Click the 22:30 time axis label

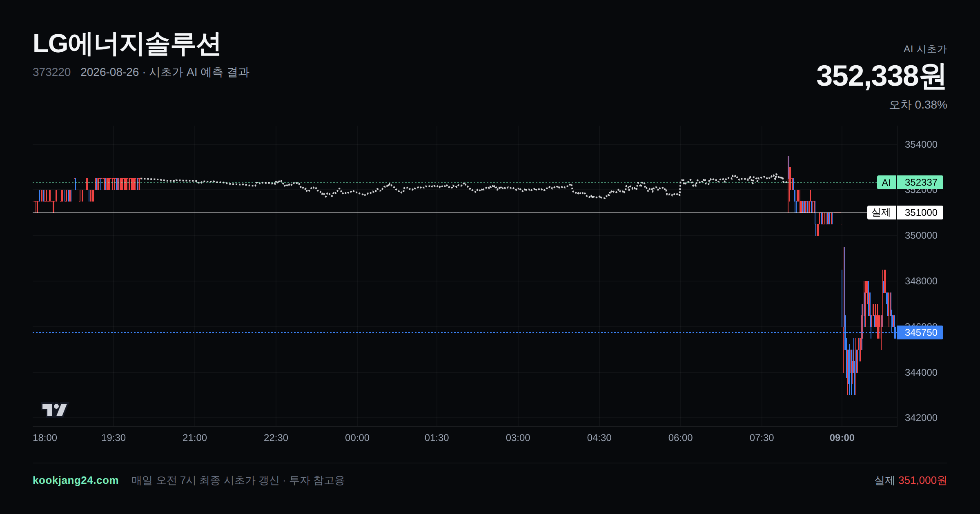(x=276, y=438)
